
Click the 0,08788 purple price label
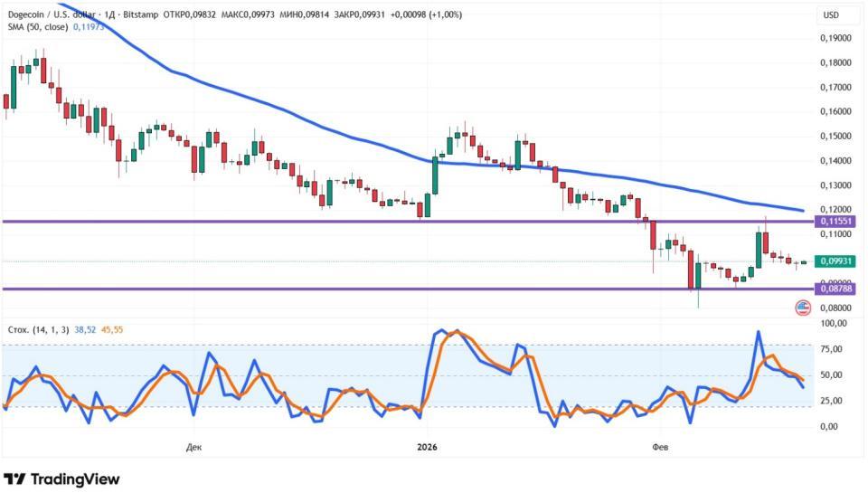[835, 289]
